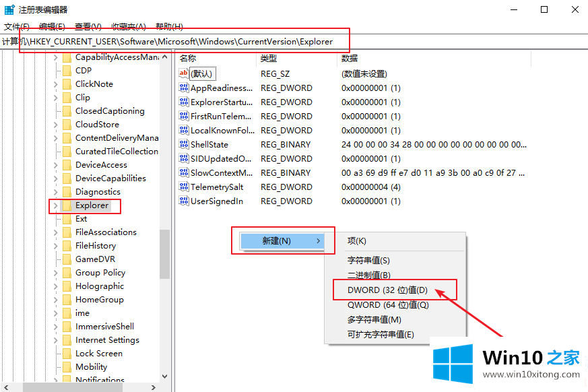588x392 pixels.
Task: Click the UserSignedIn value icon
Action: (x=183, y=201)
